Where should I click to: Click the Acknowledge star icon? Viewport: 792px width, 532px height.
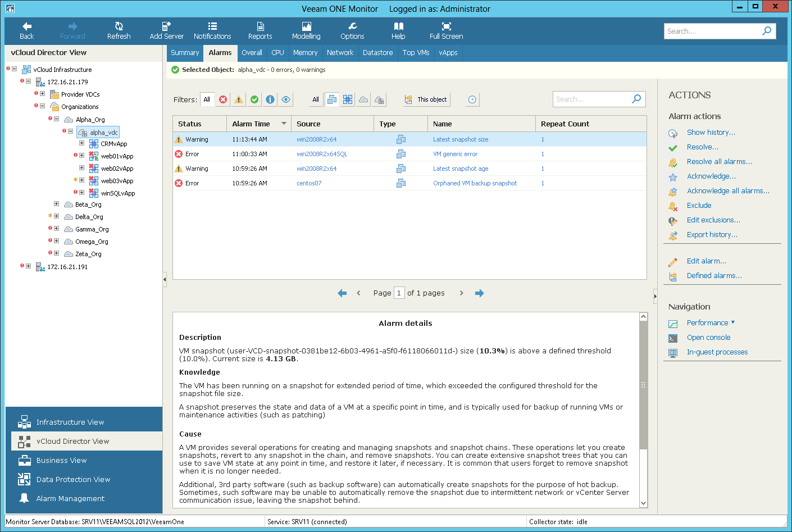coord(673,176)
